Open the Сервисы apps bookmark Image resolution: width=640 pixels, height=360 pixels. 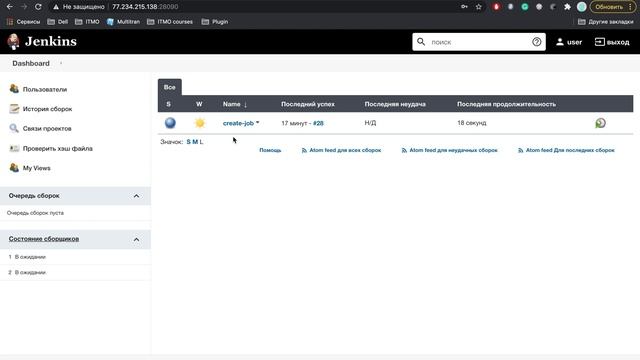23,22
